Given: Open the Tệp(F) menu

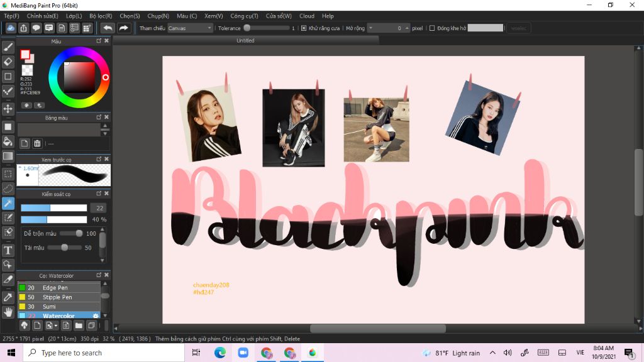Looking at the screenshot, I should tap(11, 16).
